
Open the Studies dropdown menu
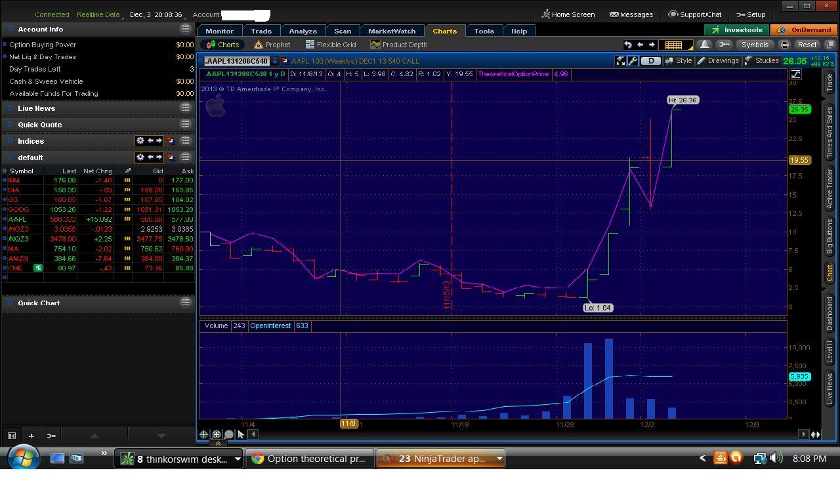(x=762, y=60)
